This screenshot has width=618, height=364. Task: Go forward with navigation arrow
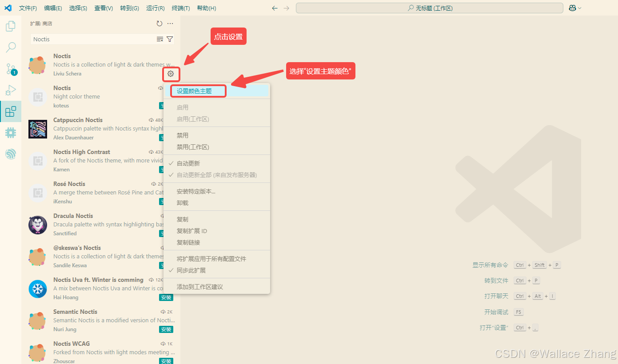(286, 8)
